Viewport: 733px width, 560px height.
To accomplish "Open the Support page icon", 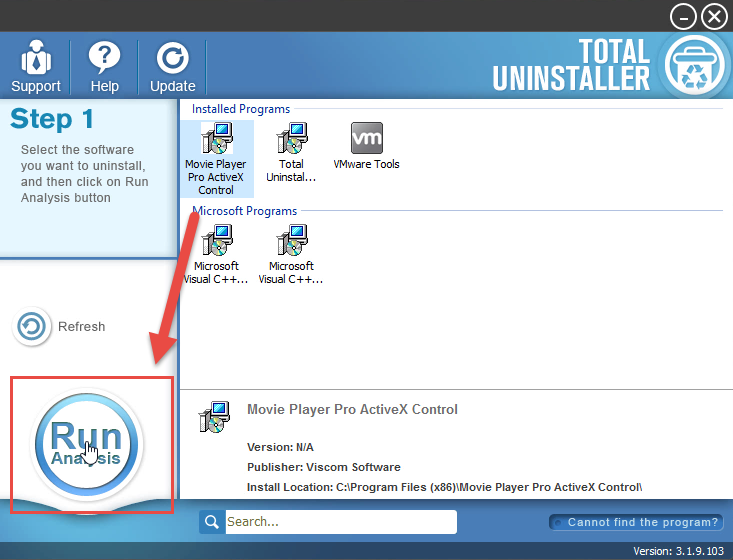I will [36, 57].
